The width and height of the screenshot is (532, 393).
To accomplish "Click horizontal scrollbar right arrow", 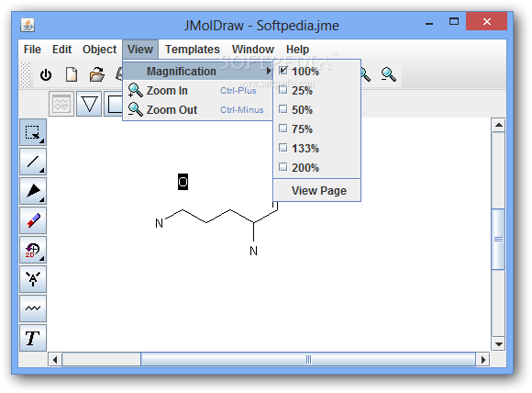I will [482, 359].
